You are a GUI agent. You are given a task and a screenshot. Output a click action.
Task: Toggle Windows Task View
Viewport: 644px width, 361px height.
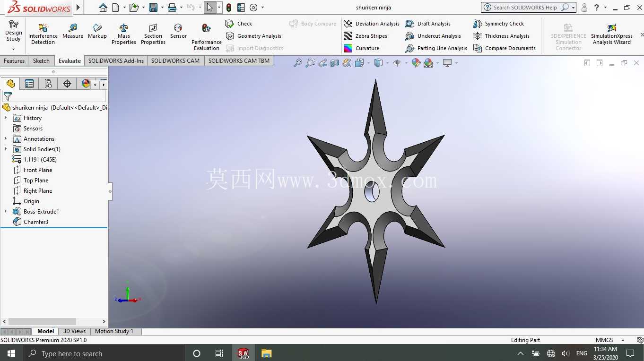pyautogui.click(x=219, y=353)
